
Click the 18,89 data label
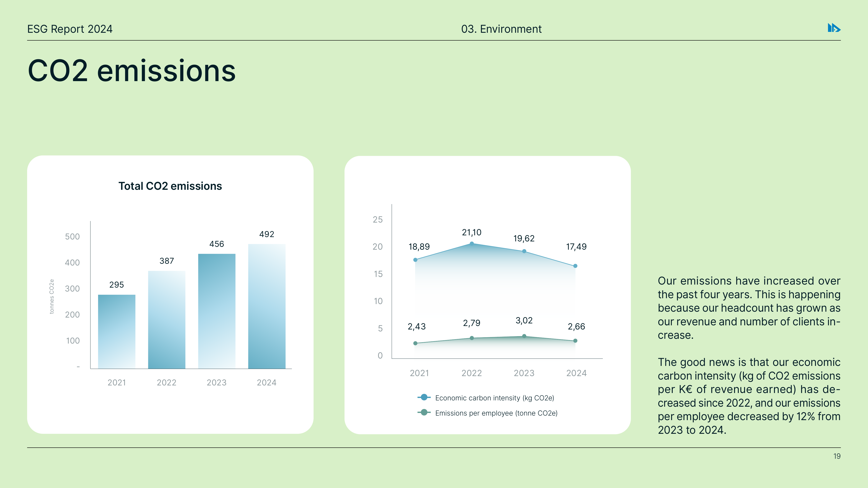tap(419, 247)
